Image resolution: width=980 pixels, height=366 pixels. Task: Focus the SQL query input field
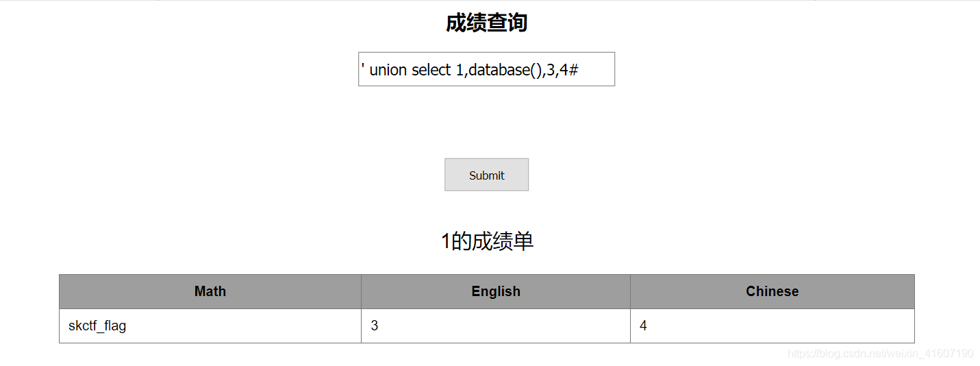click(x=486, y=69)
